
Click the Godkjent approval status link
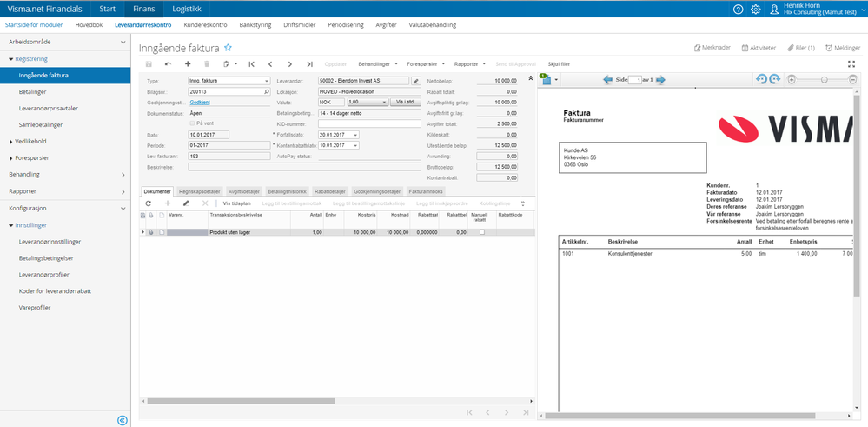(200, 103)
